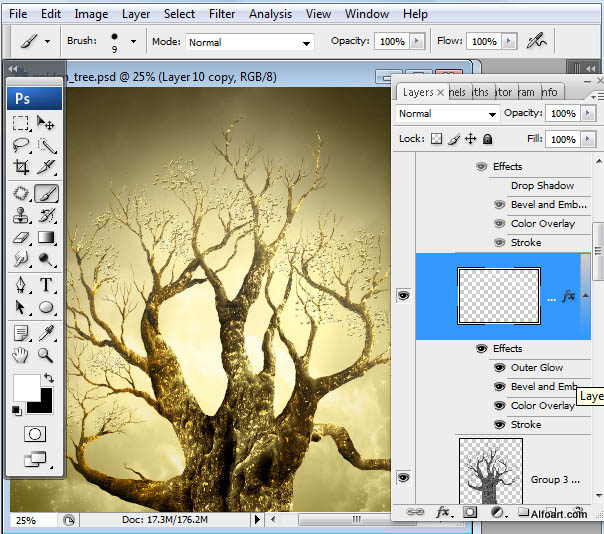The height and width of the screenshot is (534, 604).
Task: Open the Analysis menu
Action: 270,14
